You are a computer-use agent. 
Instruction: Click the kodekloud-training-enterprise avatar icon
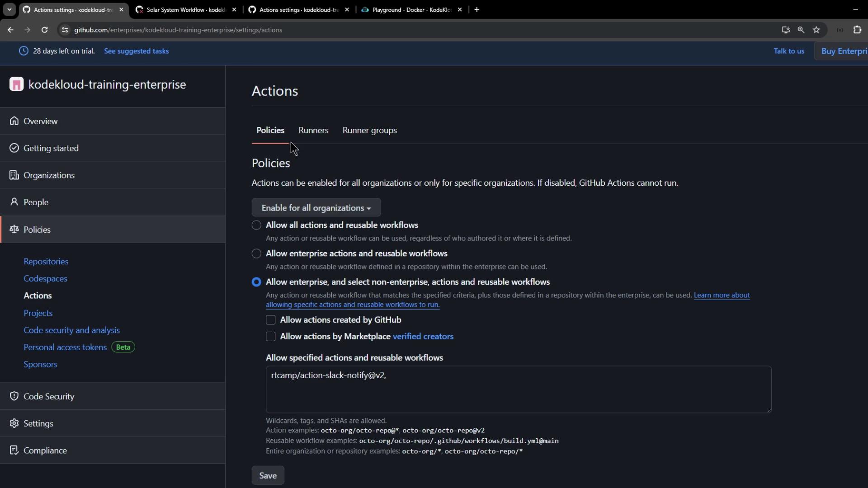[16, 84]
